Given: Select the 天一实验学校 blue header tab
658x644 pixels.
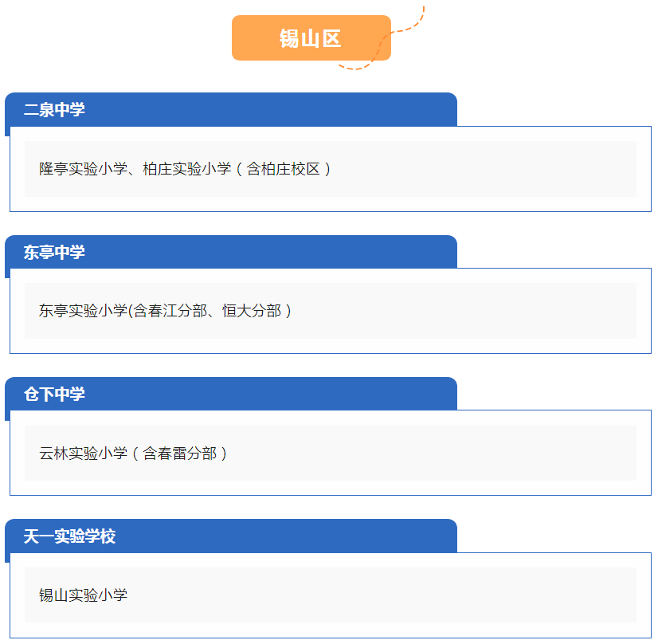Looking at the screenshot, I should [231, 536].
